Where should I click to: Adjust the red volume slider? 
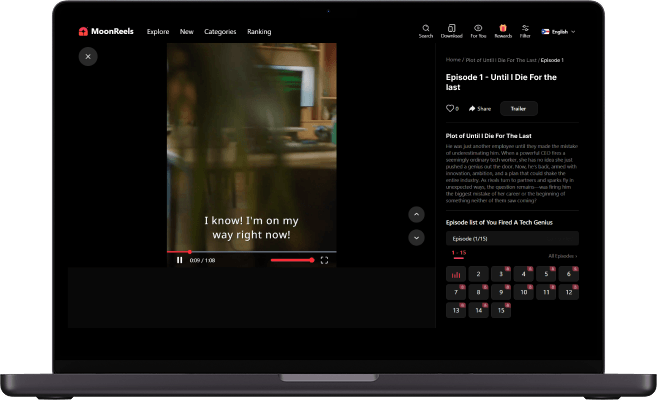[292, 260]
